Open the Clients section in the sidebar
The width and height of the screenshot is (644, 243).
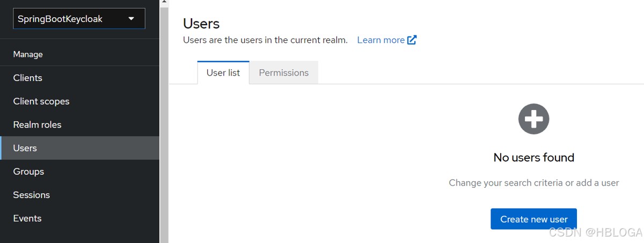click(x=28, y=78)
